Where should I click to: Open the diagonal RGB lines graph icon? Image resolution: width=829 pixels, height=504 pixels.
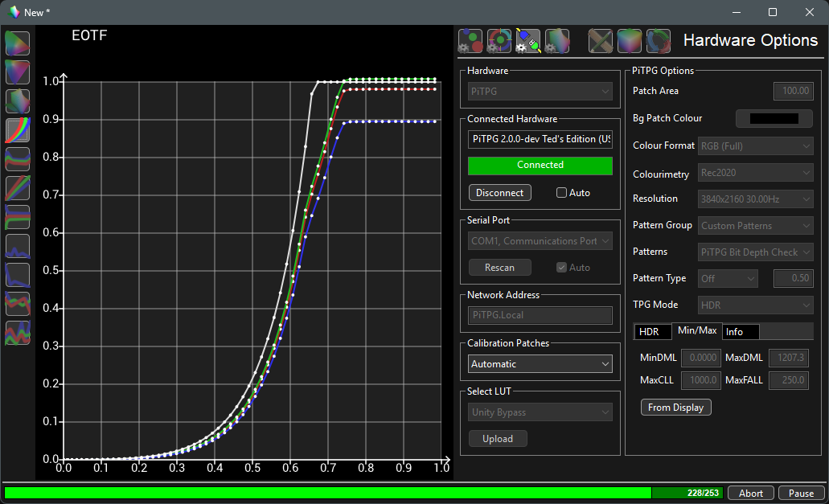[18, 188]
